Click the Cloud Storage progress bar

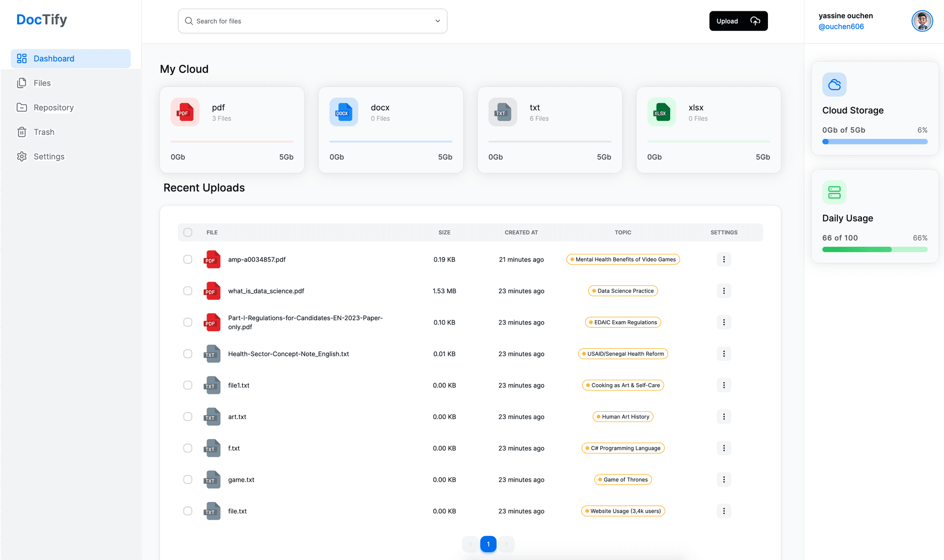tap(875, 141)
